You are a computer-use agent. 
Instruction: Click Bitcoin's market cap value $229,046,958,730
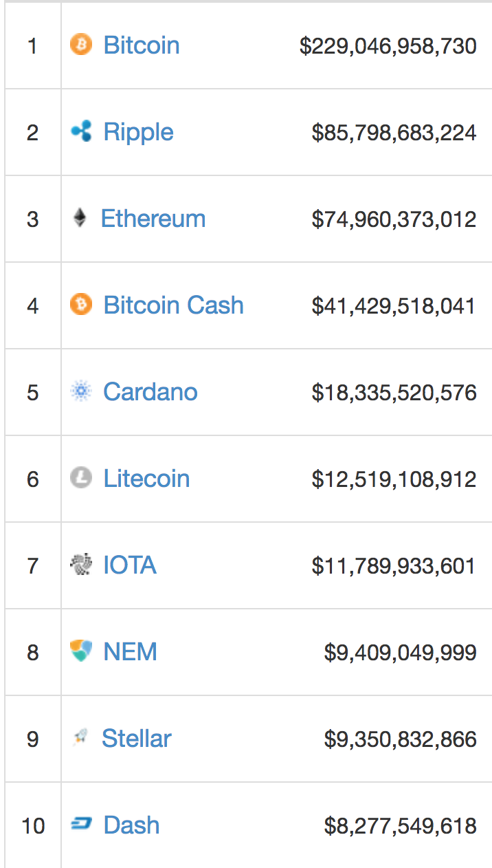(x=388, y=46)
